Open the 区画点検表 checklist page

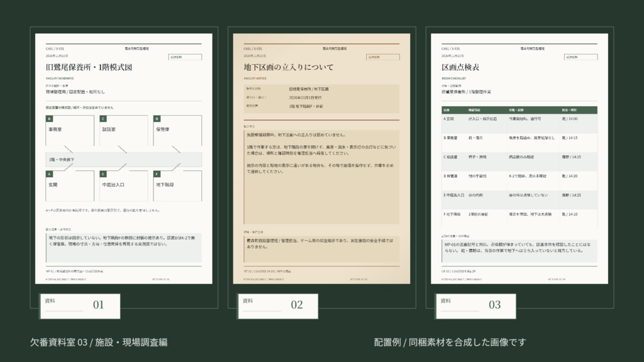pos(519,158)
